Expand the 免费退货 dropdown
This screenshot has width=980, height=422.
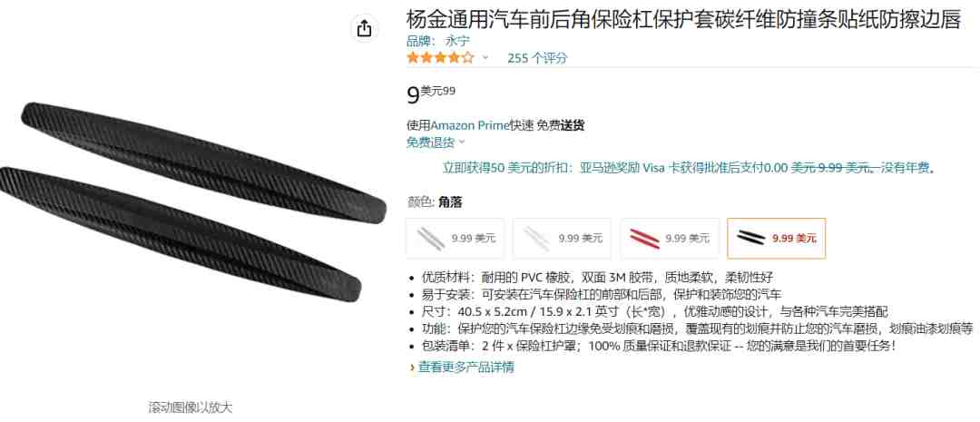tap(436, 142)
